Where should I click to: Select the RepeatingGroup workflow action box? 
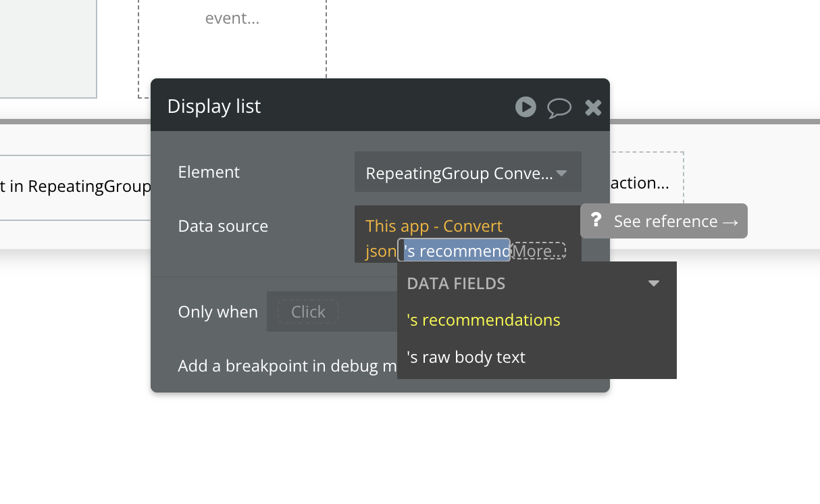pos(76,186)
